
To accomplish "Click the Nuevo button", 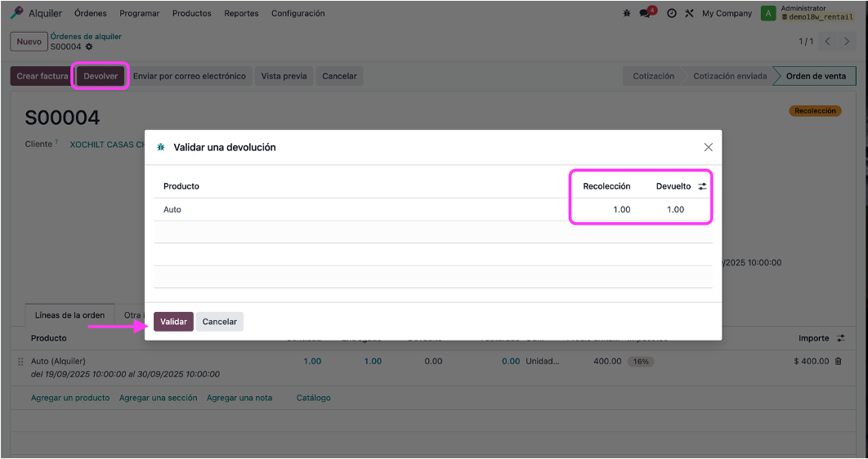I will coord(29,42).
